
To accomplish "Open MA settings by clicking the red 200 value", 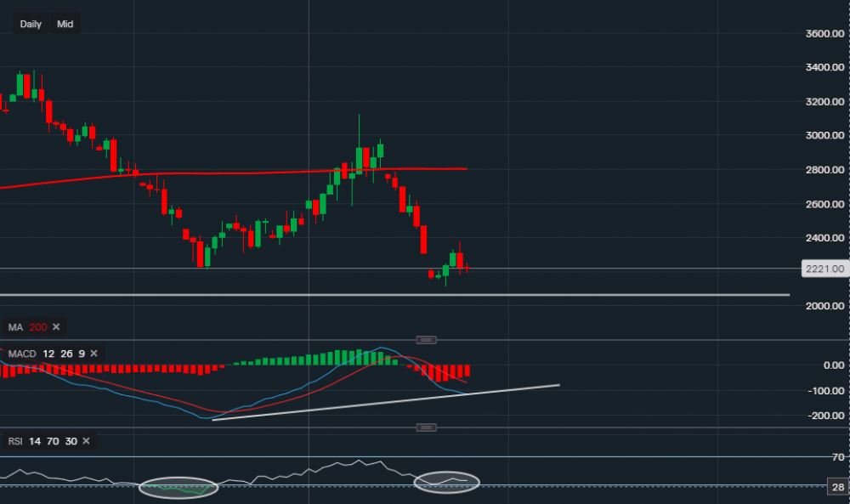I will (x=37, y=327).
